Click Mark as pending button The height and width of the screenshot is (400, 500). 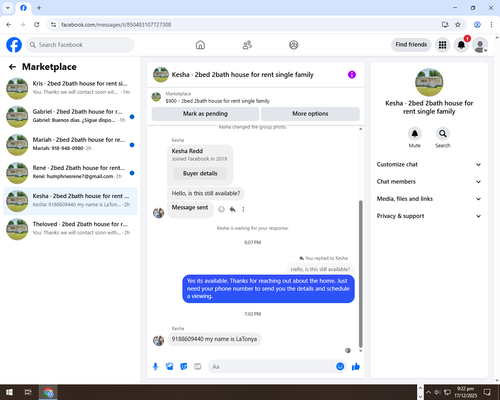tap(205, 114)
